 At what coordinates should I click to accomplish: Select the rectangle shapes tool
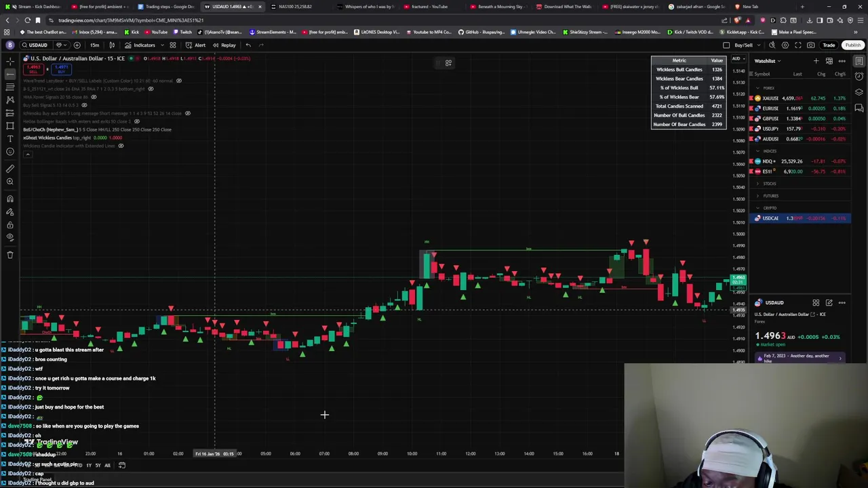[x=10, y=125]
